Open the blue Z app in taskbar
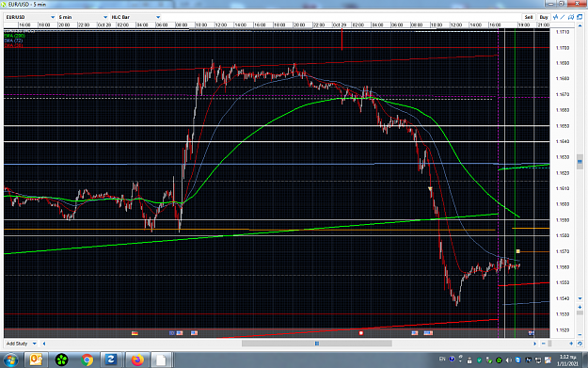 111,360
